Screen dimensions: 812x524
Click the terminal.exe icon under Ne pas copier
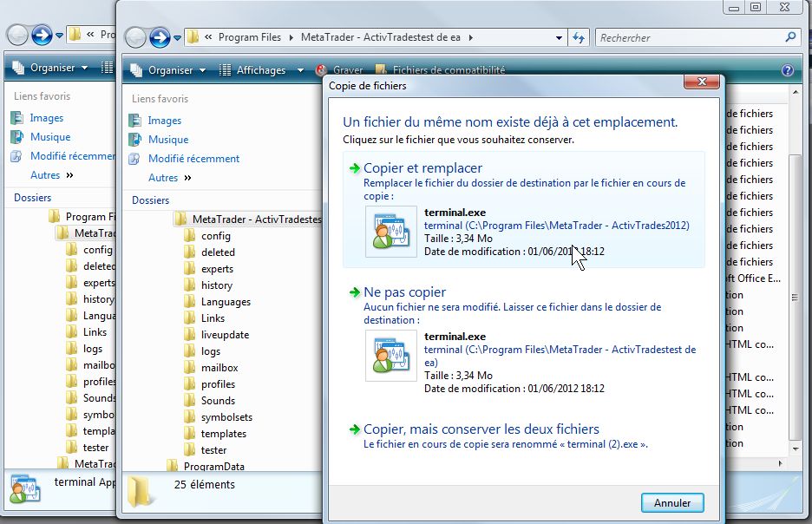[391, 356]
